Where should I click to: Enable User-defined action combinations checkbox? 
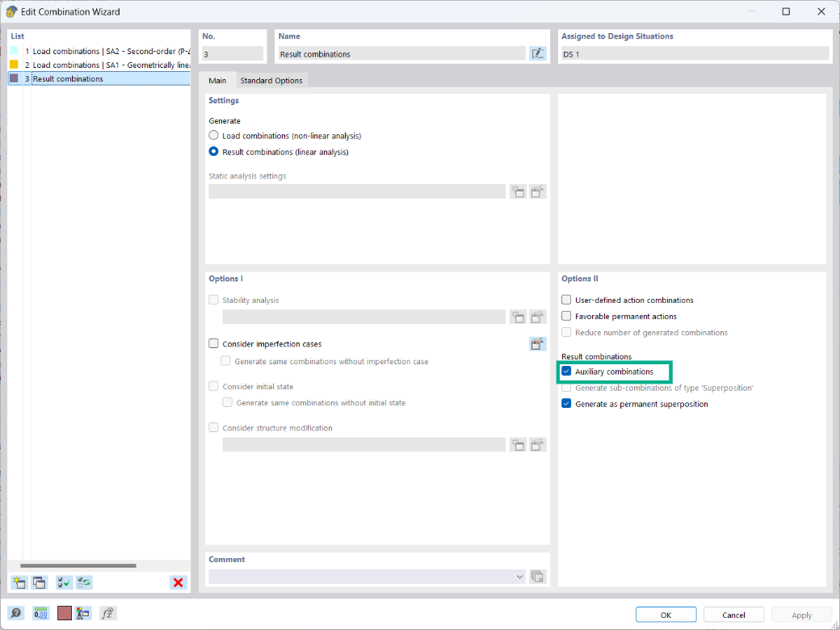click(566, 300)
